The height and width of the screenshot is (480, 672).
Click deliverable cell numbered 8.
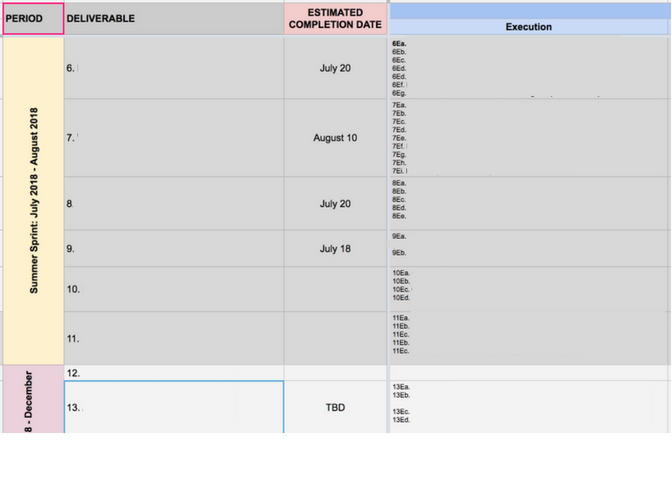pos(174,204)
